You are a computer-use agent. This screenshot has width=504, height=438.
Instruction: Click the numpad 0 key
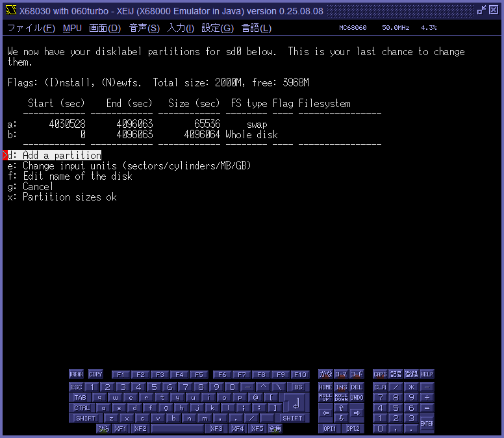(380, 428)
